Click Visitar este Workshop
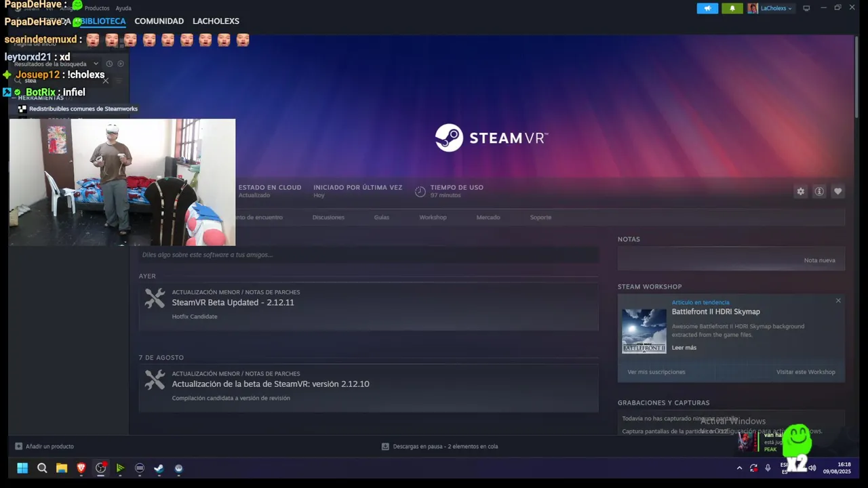The width and height of the screenshot is (868, 488). 806,372
